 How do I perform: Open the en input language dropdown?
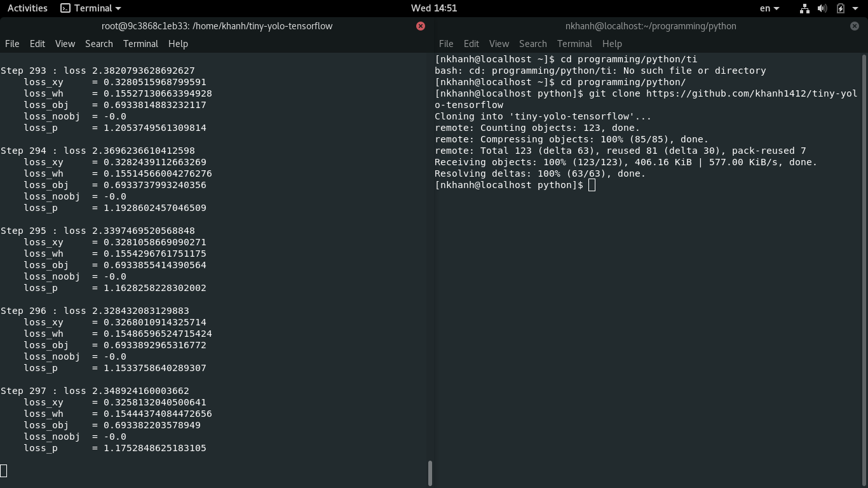770,8
